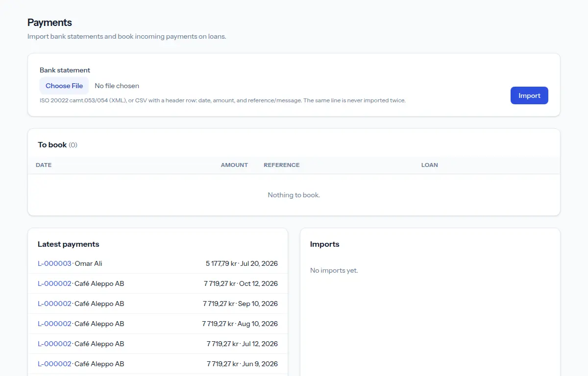This screenshot has height=376, width=588.
Task: Click the 'Nothing to book.' message
Action: pyautogui.click(x=294, y=195)
